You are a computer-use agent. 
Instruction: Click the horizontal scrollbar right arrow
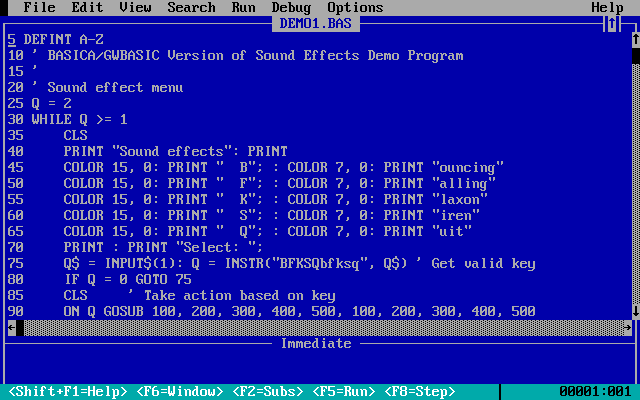tap(627, 328)
